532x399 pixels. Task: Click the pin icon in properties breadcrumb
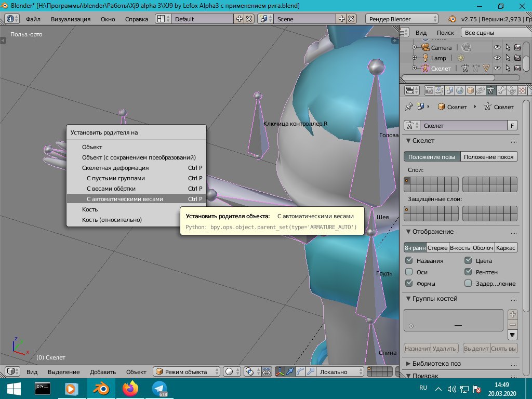[409, 107]
